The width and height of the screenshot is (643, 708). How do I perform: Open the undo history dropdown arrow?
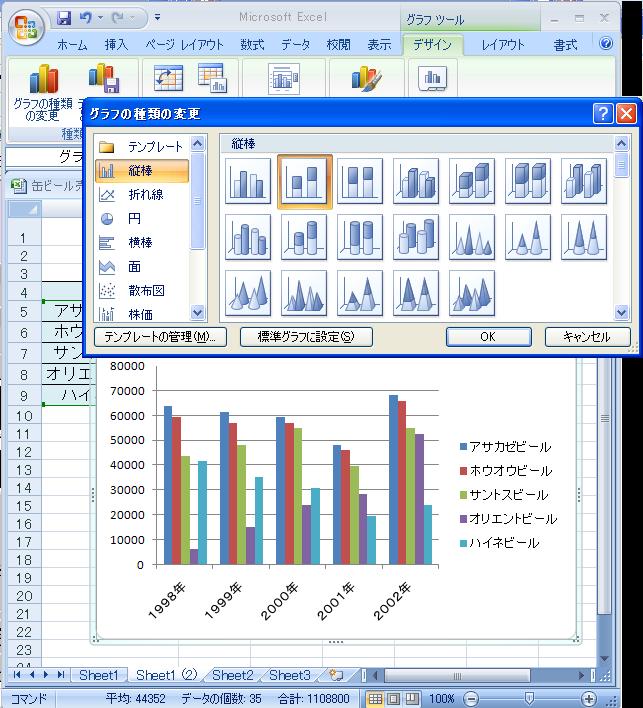click(x=100, y=18)
